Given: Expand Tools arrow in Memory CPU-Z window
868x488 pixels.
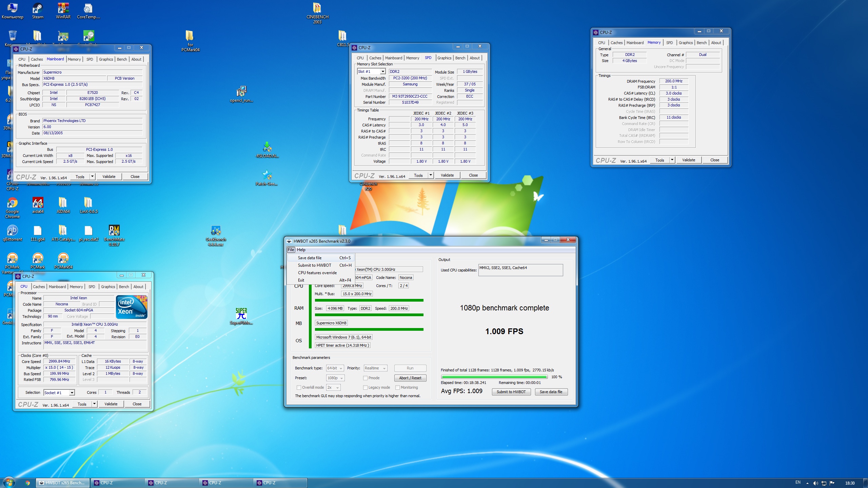Looking at the screenshot, I should (x=672, y=160).
